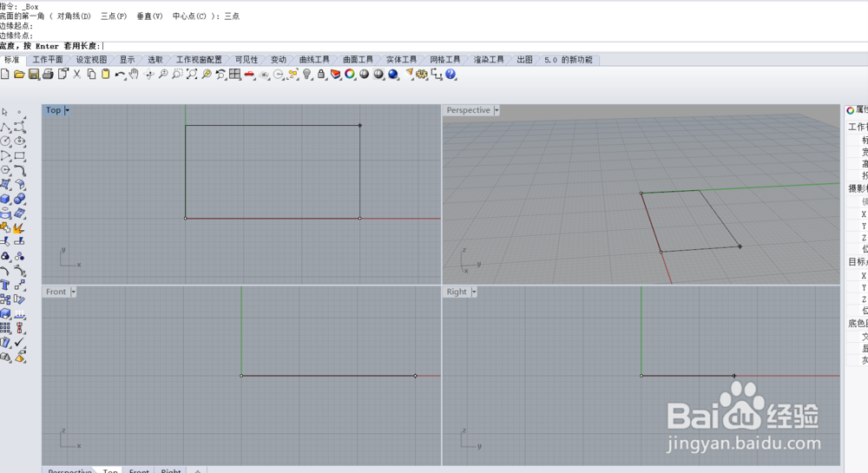Click the 三点(P) command option
This screenshot has height=473, width=868.
tap(114, 16)
